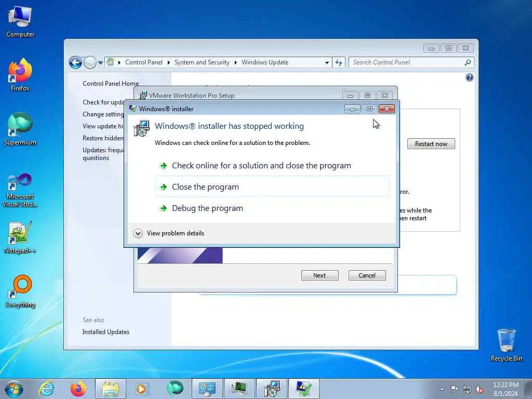Open View update history link

[x=103, y=126]
